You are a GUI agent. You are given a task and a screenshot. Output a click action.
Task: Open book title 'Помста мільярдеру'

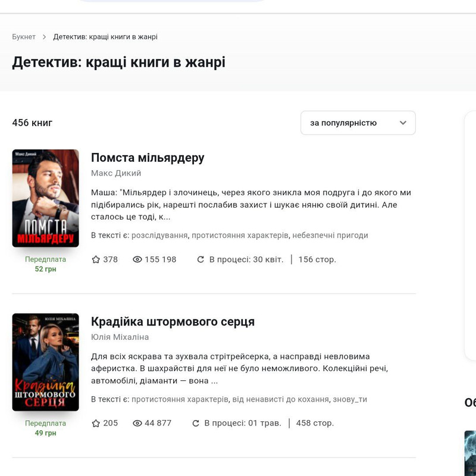[x=148, y=158]
